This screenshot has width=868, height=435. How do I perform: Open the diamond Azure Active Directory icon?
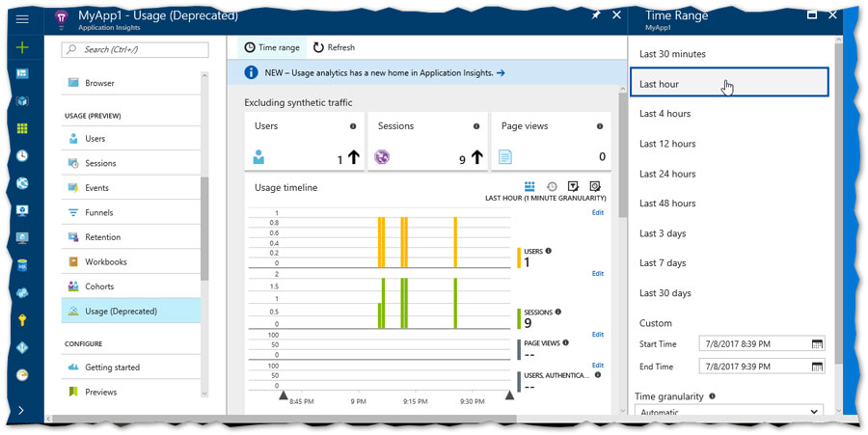click(x=22, y=347)
